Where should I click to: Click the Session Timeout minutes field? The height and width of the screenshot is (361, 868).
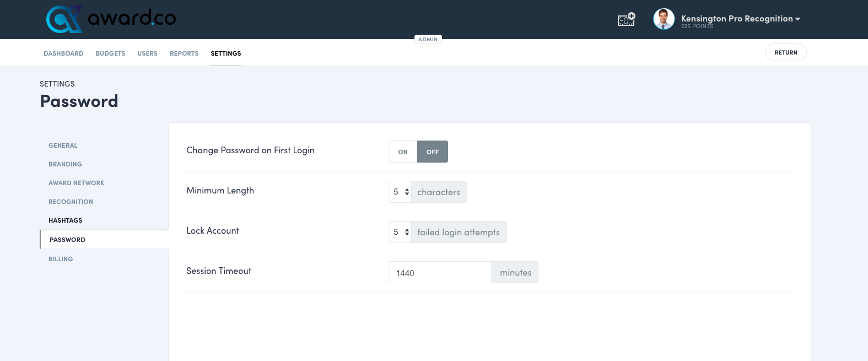[439, 273]
